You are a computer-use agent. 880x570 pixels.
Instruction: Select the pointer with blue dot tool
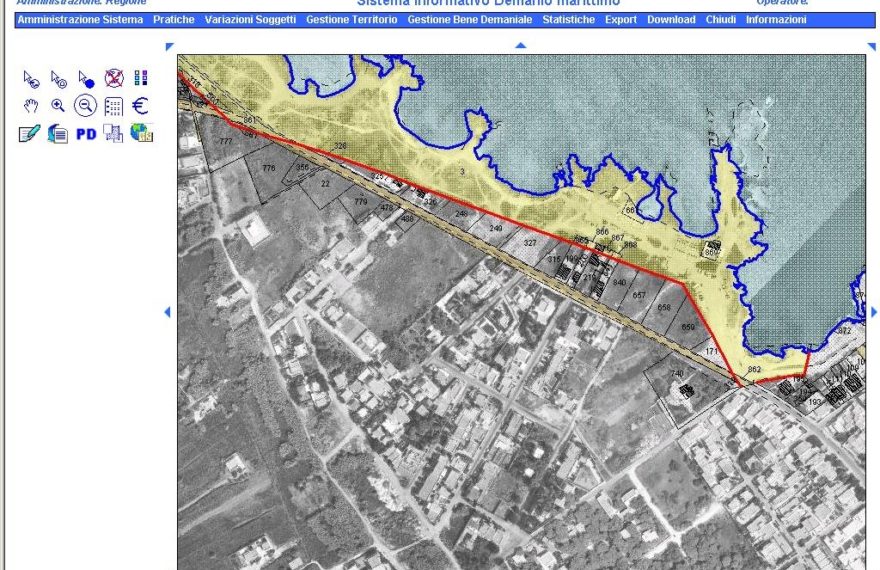click(86, 78)
